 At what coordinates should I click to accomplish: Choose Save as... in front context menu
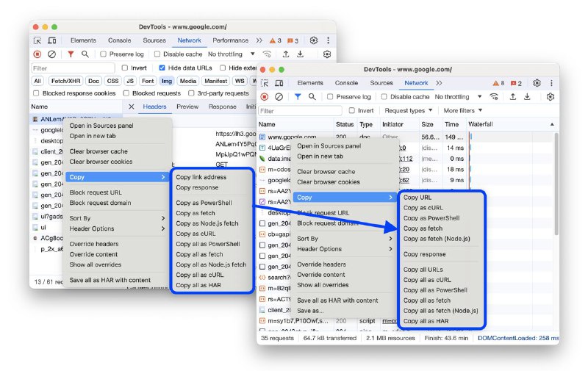[310, 311]
